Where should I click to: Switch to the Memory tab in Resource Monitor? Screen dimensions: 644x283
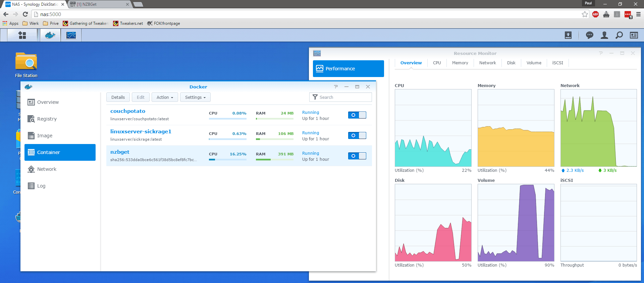[x=460, y=63]
